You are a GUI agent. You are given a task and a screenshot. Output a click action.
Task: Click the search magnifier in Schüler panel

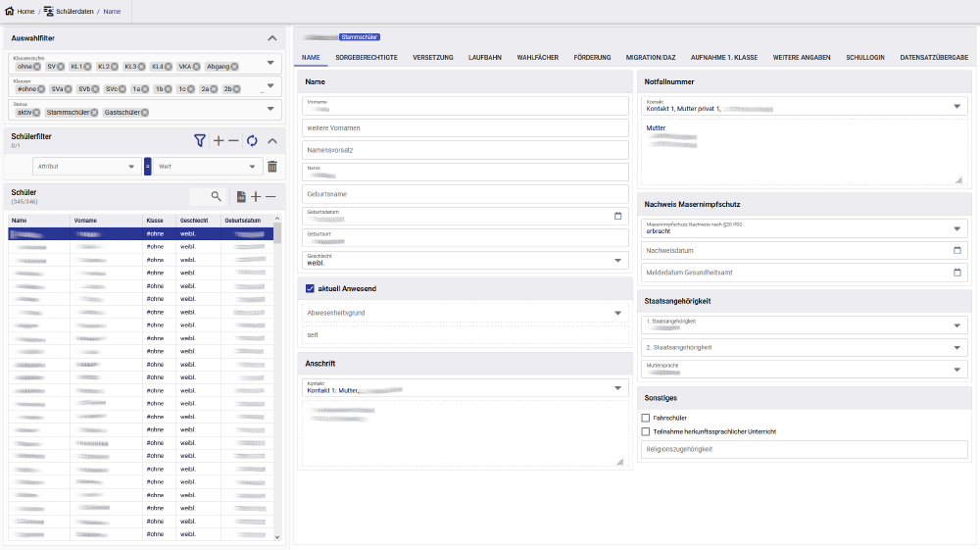point(216,196)
